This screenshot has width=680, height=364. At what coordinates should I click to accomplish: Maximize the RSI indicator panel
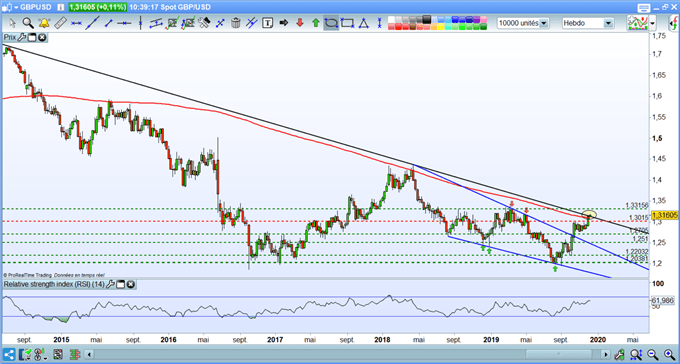tap(121, 285)
